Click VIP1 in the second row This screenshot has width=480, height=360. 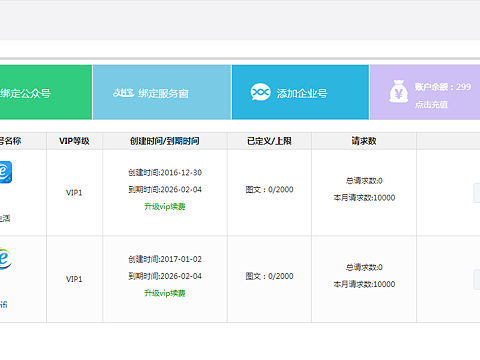click(x=74, y=279)
